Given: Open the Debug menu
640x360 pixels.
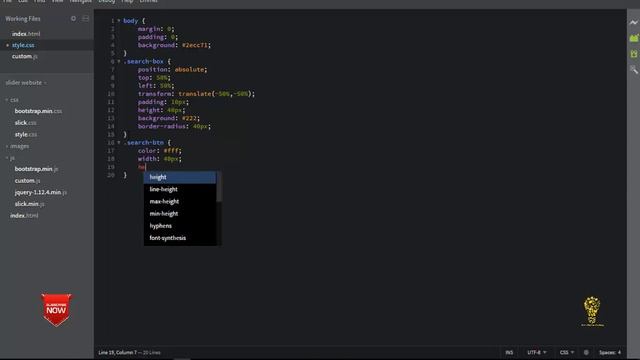Looking at the screenshot, I should 107,2.
